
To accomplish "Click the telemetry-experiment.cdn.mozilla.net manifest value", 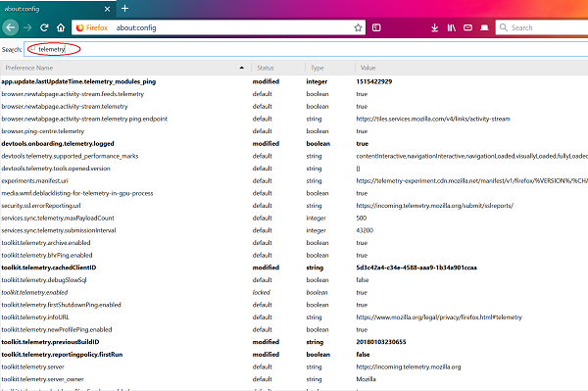I will (471, 180).
